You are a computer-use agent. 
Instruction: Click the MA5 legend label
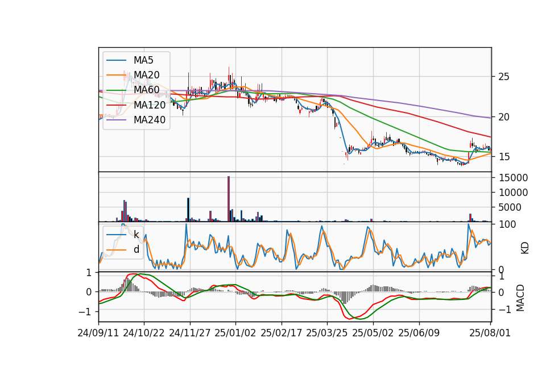click(143, 60)
